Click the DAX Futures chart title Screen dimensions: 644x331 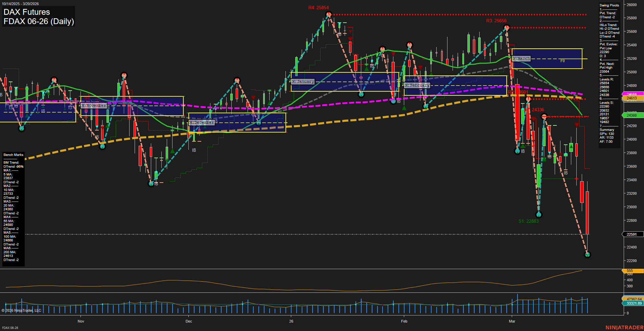[26, 12]
